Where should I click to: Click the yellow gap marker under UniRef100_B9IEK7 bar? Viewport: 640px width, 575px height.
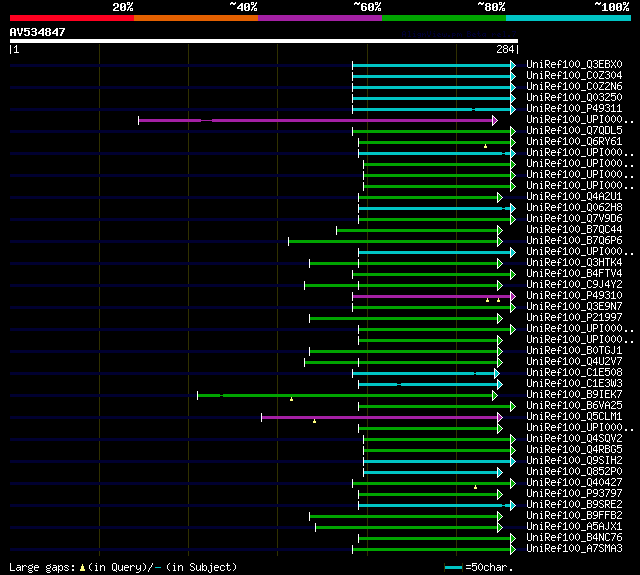tap(291, 399)
